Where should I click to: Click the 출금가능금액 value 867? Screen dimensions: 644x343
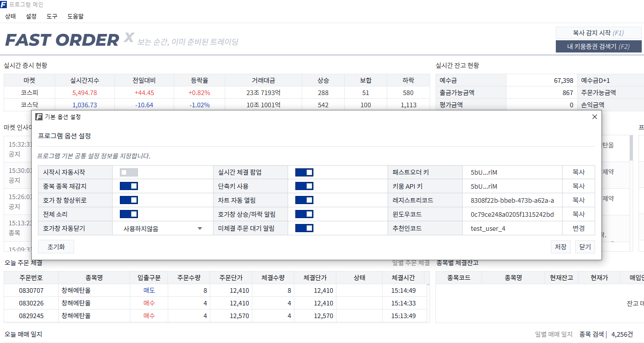coord(568,93)
